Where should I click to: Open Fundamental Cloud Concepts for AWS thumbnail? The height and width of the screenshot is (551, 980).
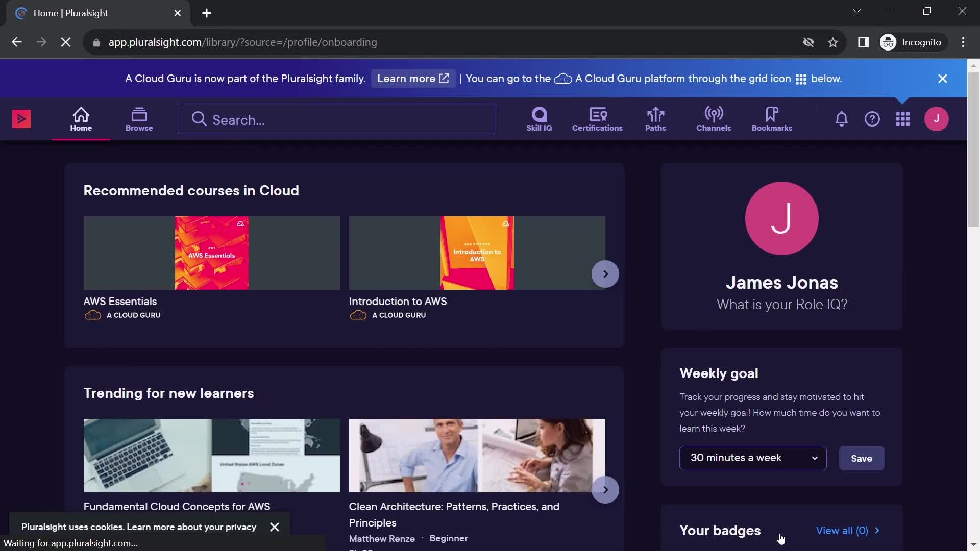click(x=212, y=456)
